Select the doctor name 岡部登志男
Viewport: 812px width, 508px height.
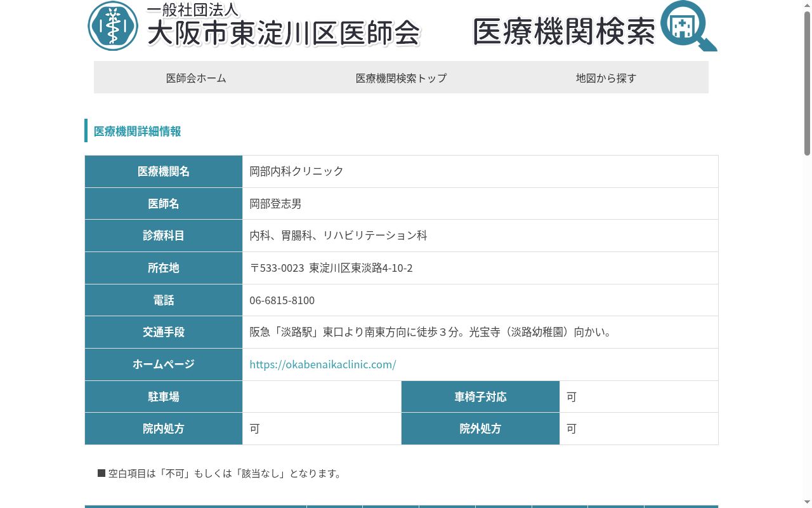(275, 204)
